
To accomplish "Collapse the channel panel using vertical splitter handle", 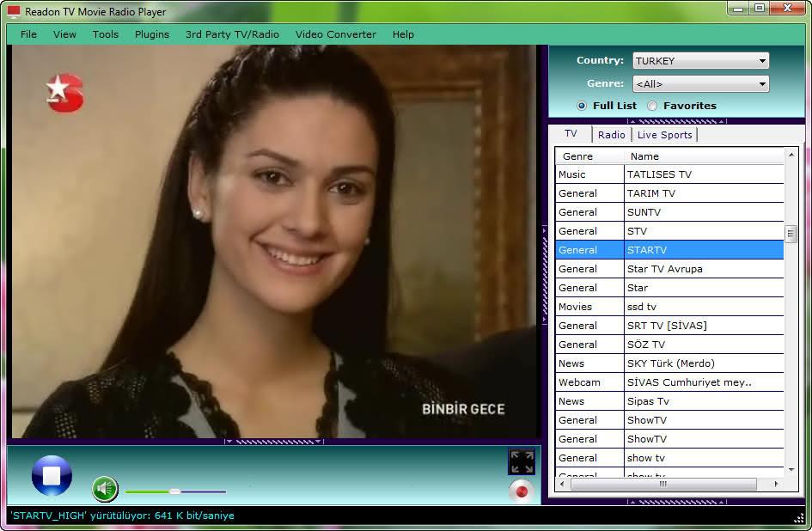I will [x=544, y=275].
